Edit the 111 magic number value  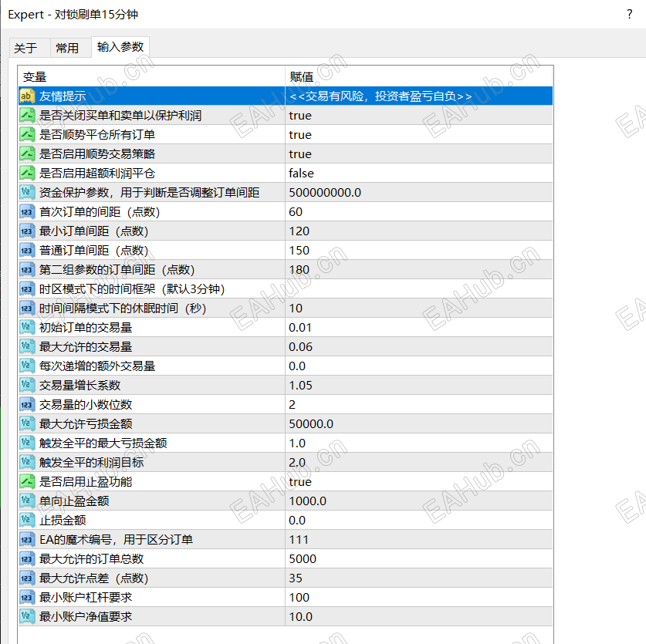(419, 539)
